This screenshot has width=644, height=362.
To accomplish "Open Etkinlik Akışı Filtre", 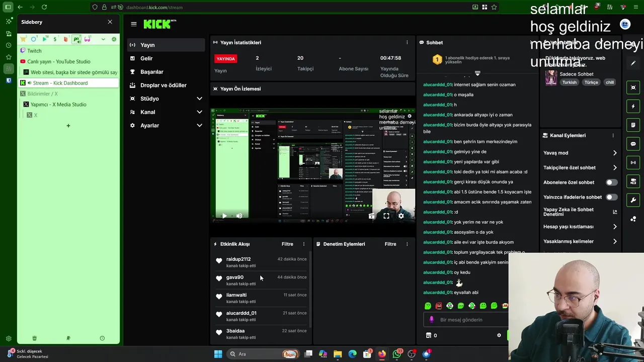I will [287, 244].
